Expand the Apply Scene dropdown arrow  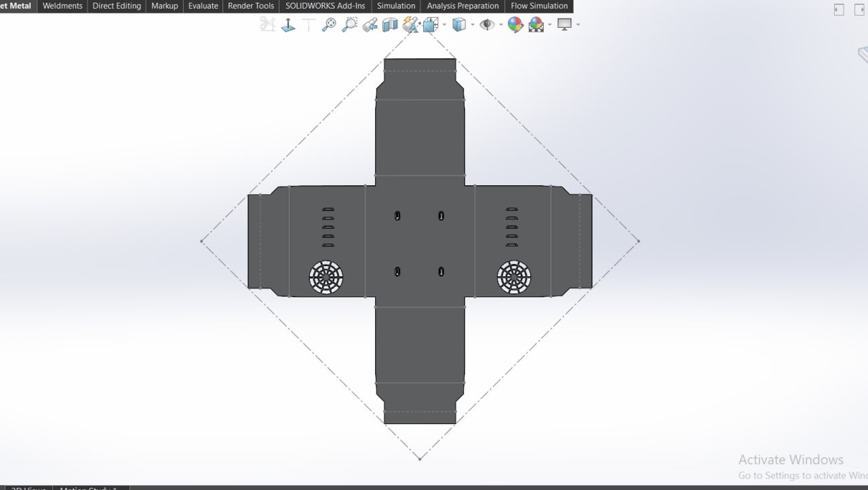[x=550, y=25]
